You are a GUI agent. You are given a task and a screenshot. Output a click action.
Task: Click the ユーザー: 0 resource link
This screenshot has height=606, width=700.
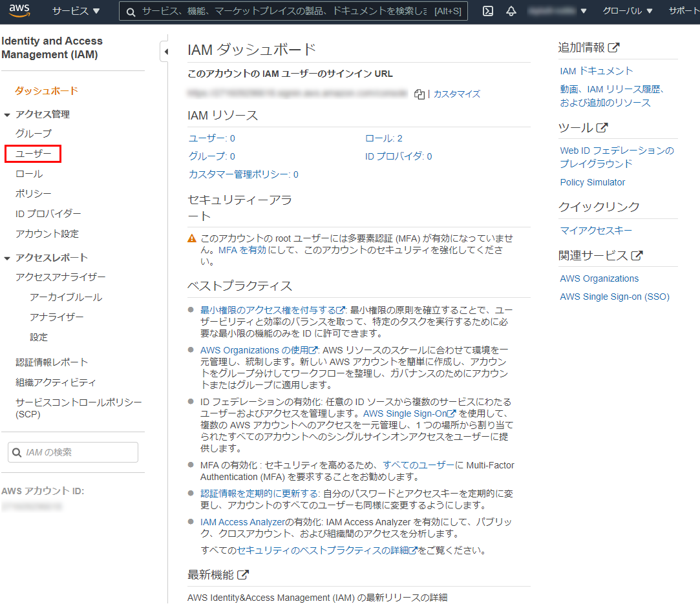[211, 138]
